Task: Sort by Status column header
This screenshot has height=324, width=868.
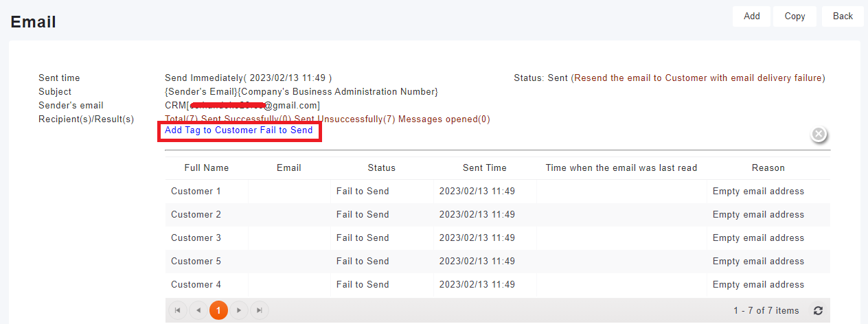Action: 382,167
